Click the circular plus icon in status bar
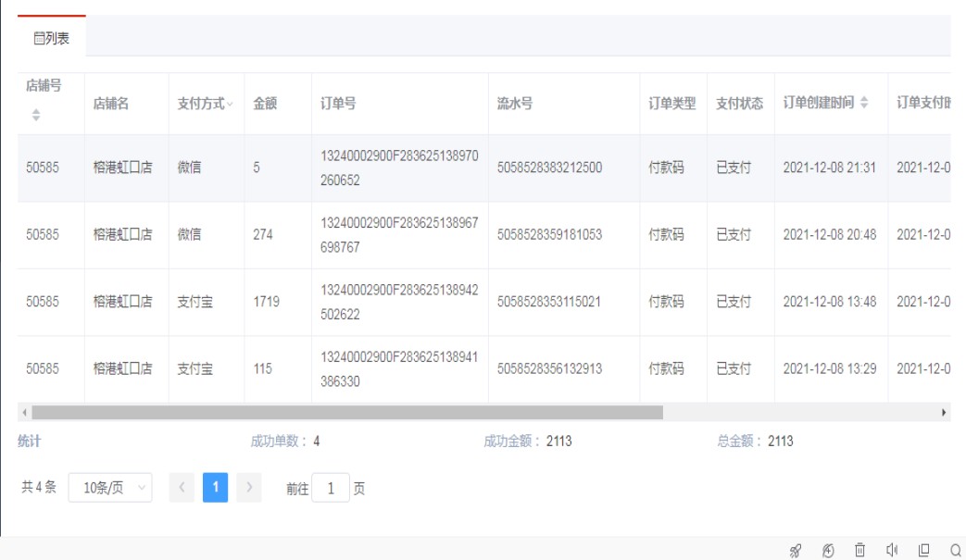The width and height of the screenshot is (966, 560). pyautogui.click(x=828, y=551)
